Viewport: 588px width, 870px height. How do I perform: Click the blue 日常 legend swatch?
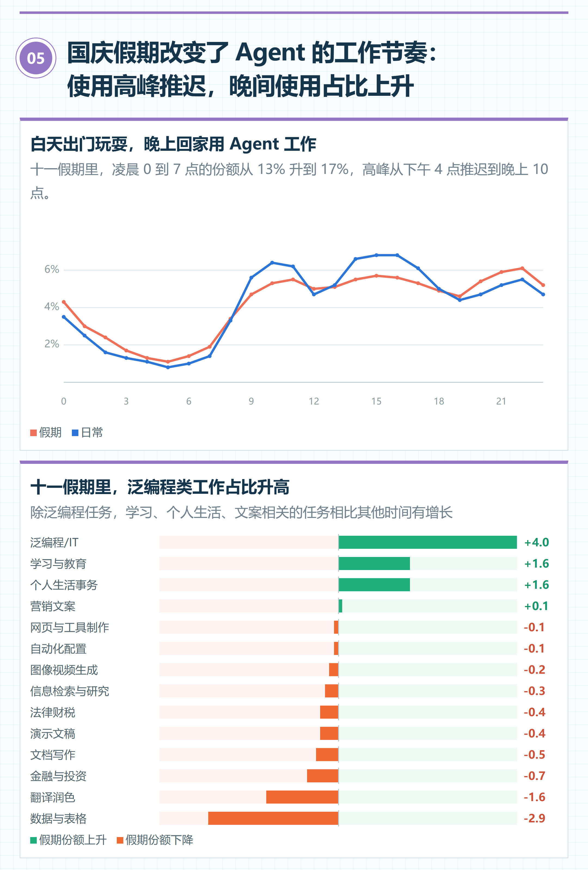[x=75, y=433]
